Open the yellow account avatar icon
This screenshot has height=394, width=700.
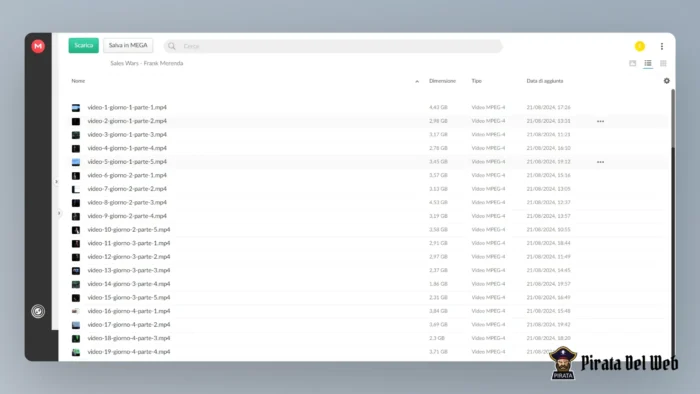point(640,46)
